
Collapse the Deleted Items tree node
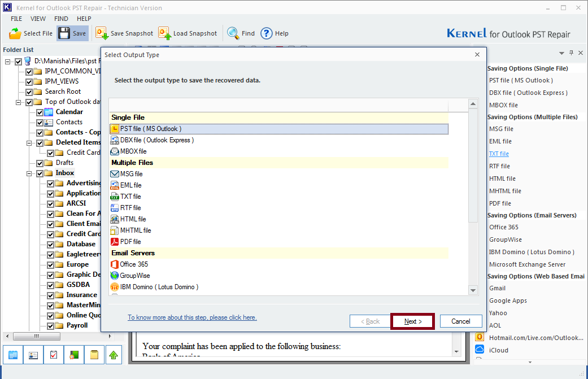[x=29, y=143]
